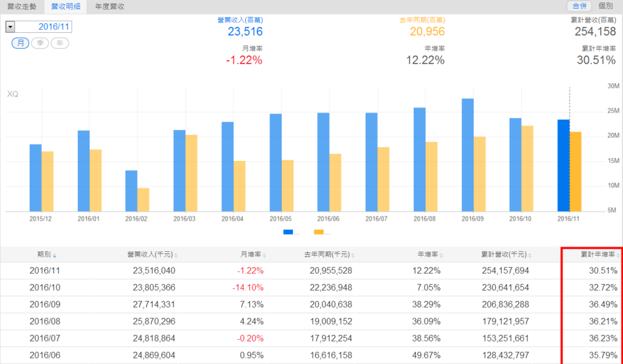Click the 20,956 last-year summary figure

coord(427,32)
